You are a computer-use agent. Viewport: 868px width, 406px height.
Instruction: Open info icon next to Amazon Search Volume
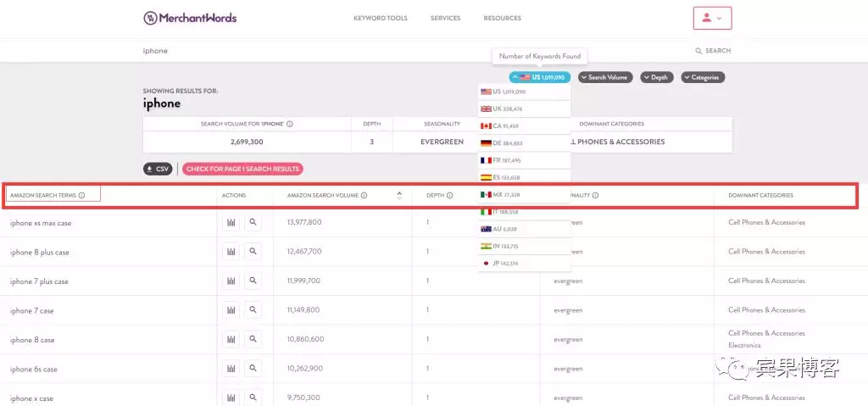click(364, 196)
